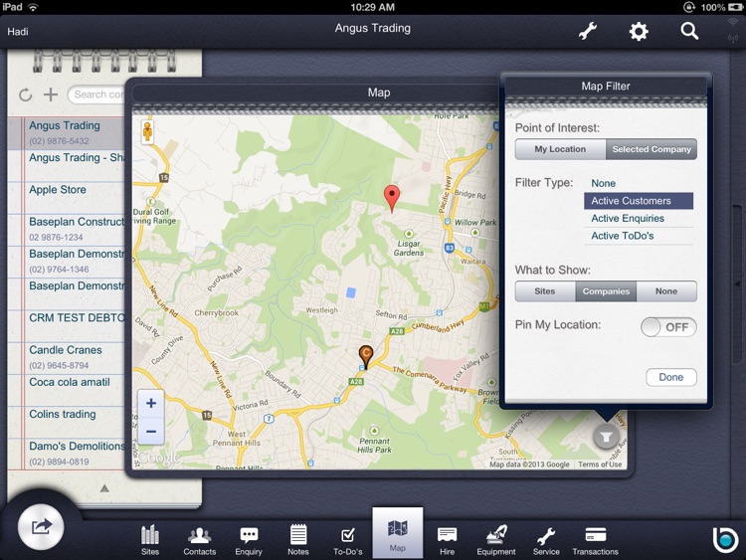Viewport: 746px width, 560px height.
Task: Select Candle Cranes company
Action: tap(66, 358)
